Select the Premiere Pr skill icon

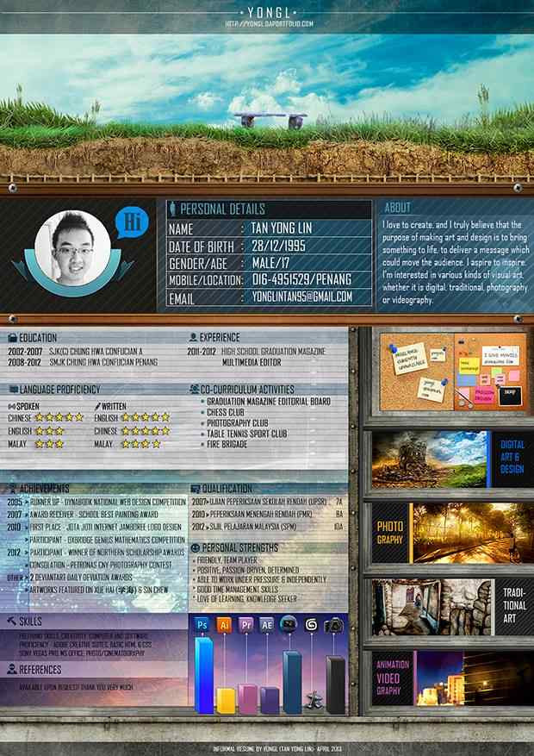tap(246, 624)
